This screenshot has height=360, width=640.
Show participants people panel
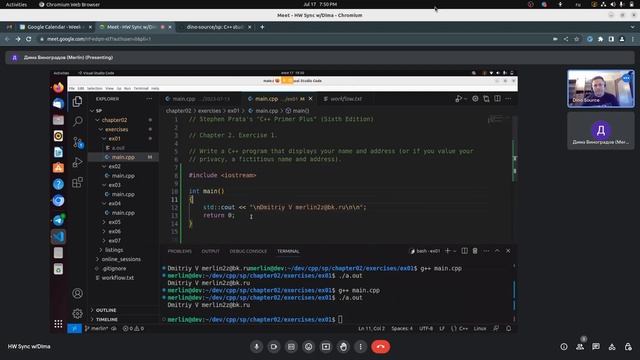click(x=580, y=347)
